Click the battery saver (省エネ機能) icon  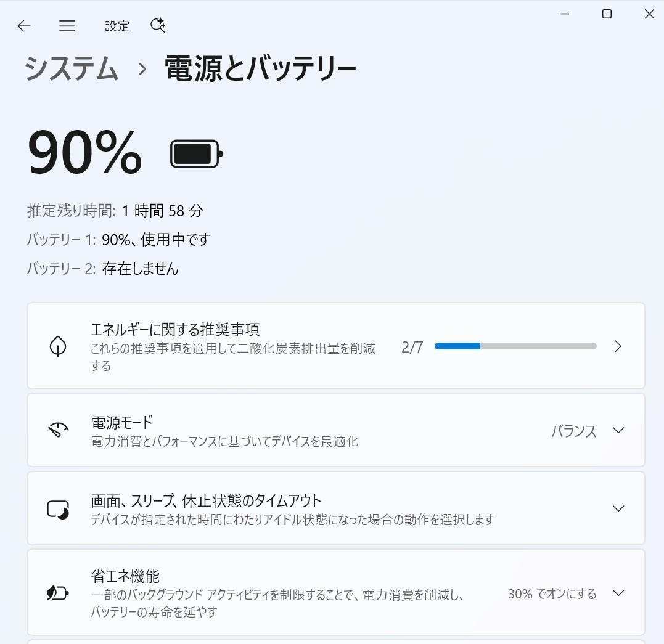coord(57,592)
